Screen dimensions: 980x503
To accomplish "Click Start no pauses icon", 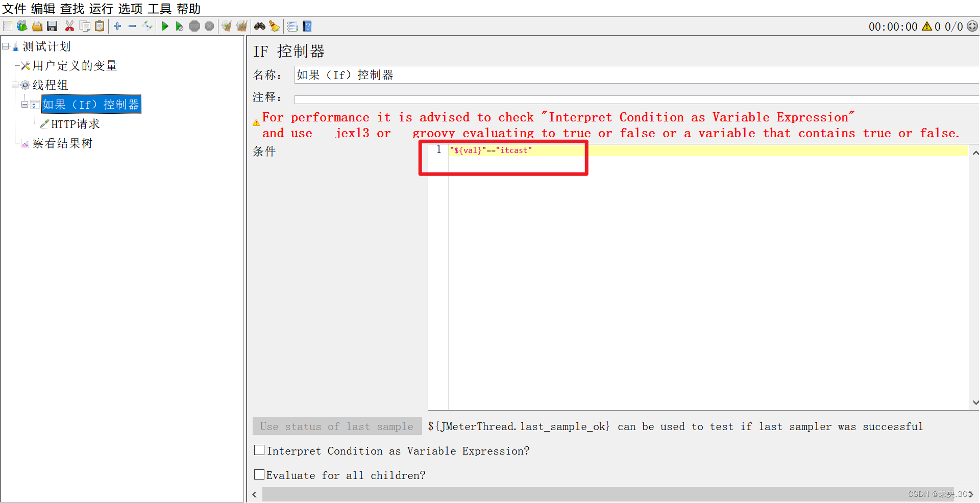I will [x=179, y=26].
